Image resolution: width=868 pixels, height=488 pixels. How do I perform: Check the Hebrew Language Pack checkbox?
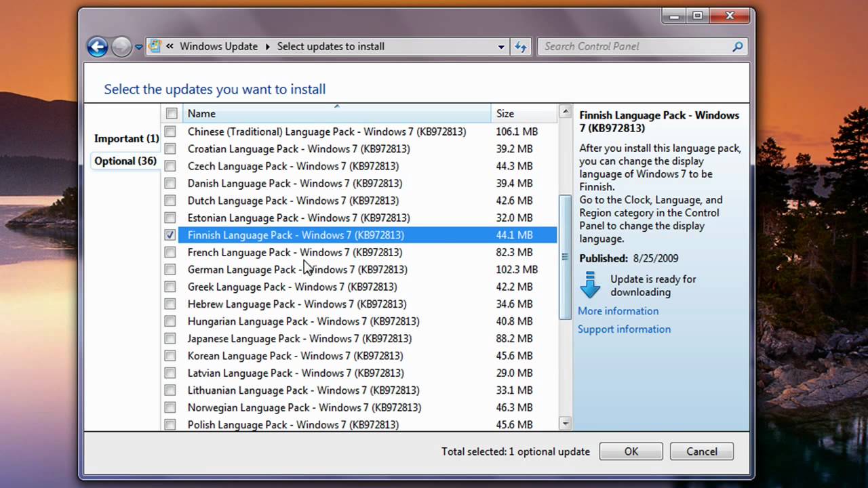point(170,304)
